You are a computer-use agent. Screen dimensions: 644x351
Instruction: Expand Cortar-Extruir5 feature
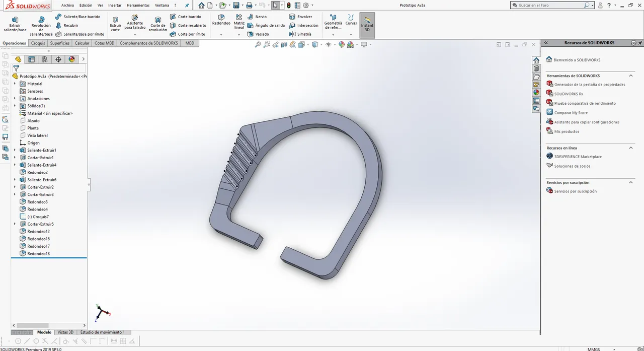click(15, 224)
